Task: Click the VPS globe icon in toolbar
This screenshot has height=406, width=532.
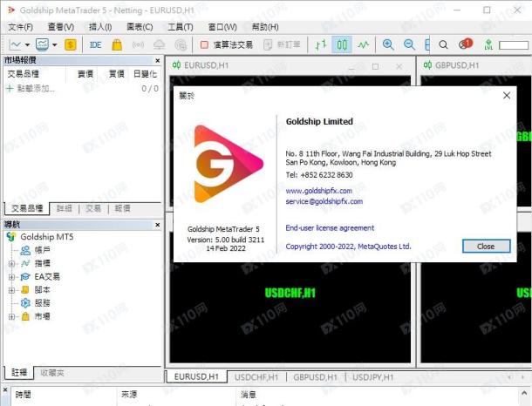Action: (181, 44)
